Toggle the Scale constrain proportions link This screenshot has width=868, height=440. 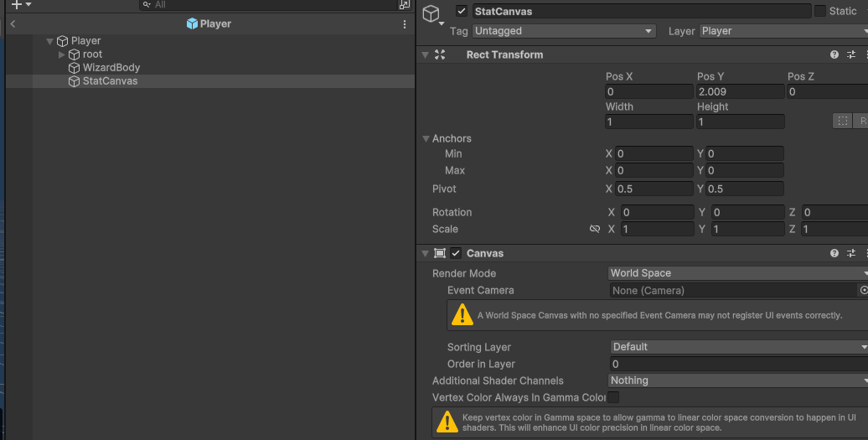(595, 229)
